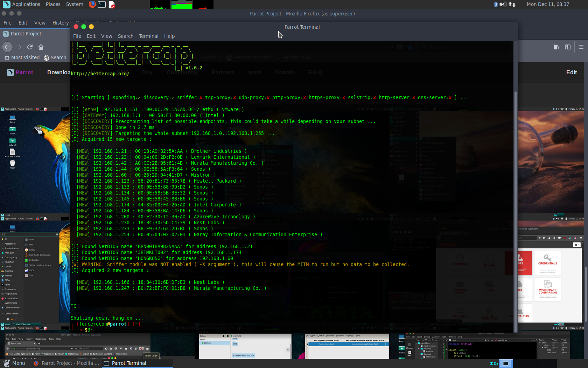
Task: Click the NetBIOS name 'HONGKONG' line
Action: point(153,258)
